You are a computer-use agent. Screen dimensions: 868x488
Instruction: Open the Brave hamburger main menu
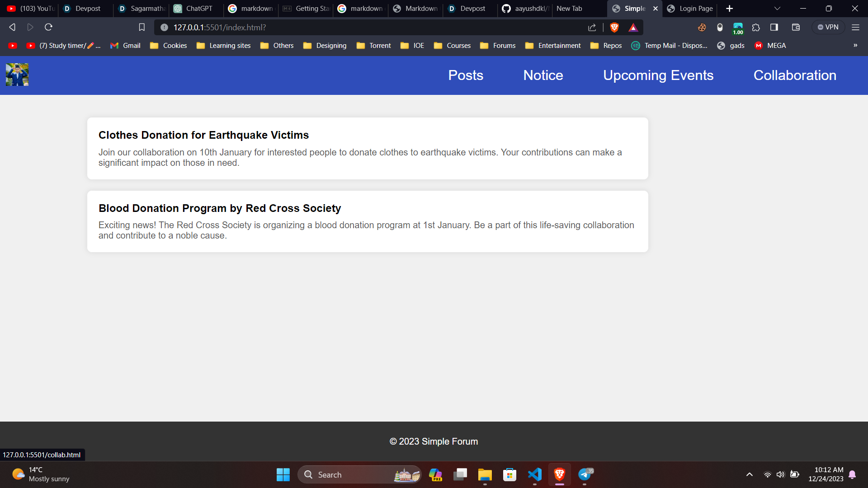pos(855,28)
